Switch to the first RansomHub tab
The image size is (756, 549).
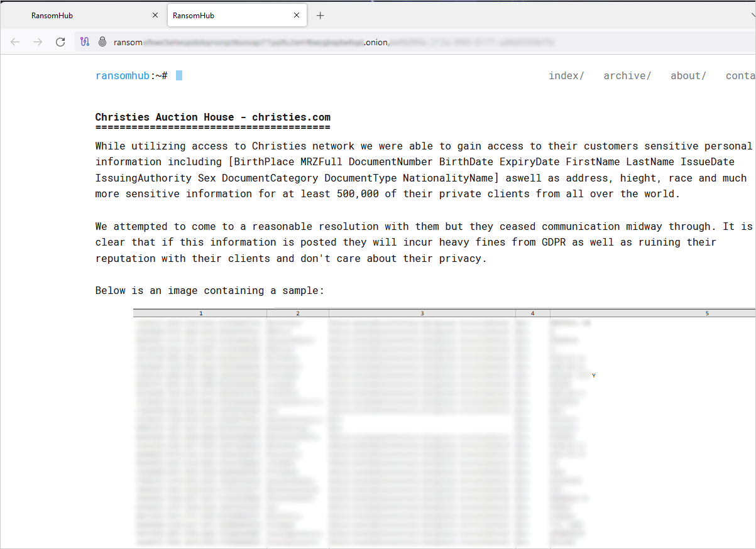[82, 16]
